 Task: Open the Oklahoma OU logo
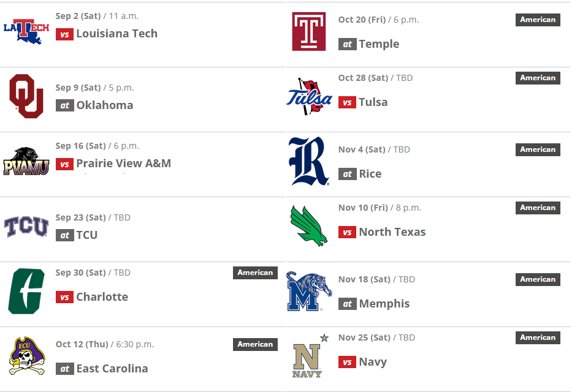click(x=26, y=96)
